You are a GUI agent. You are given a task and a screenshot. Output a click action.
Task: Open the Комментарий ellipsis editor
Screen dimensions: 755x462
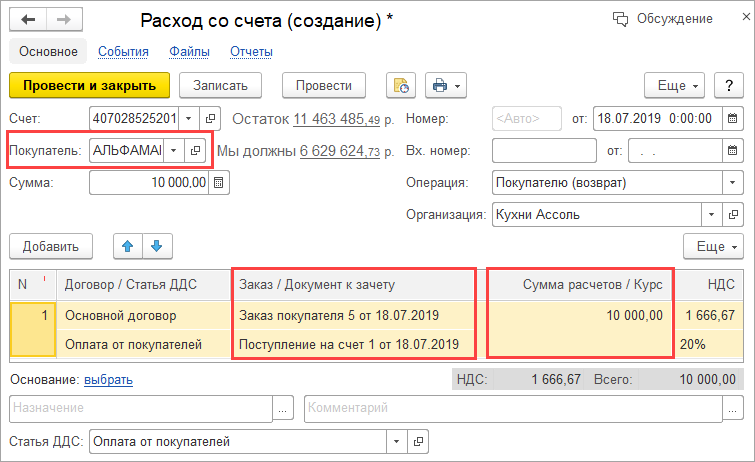point(732,409)
